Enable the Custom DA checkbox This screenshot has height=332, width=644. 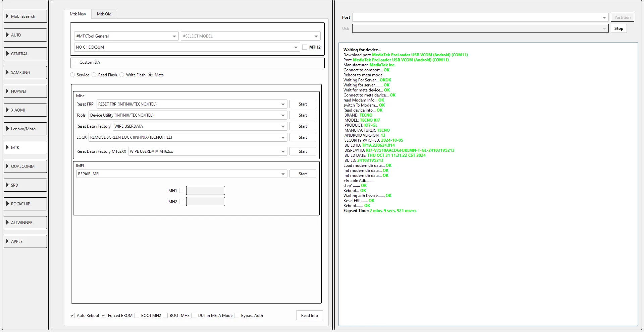click(75, 62)
